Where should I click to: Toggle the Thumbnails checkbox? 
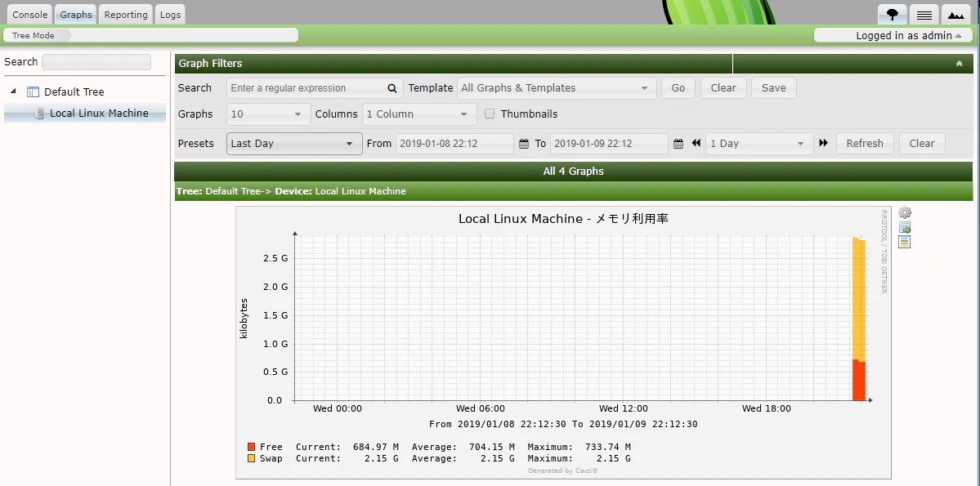click(490, 114)
